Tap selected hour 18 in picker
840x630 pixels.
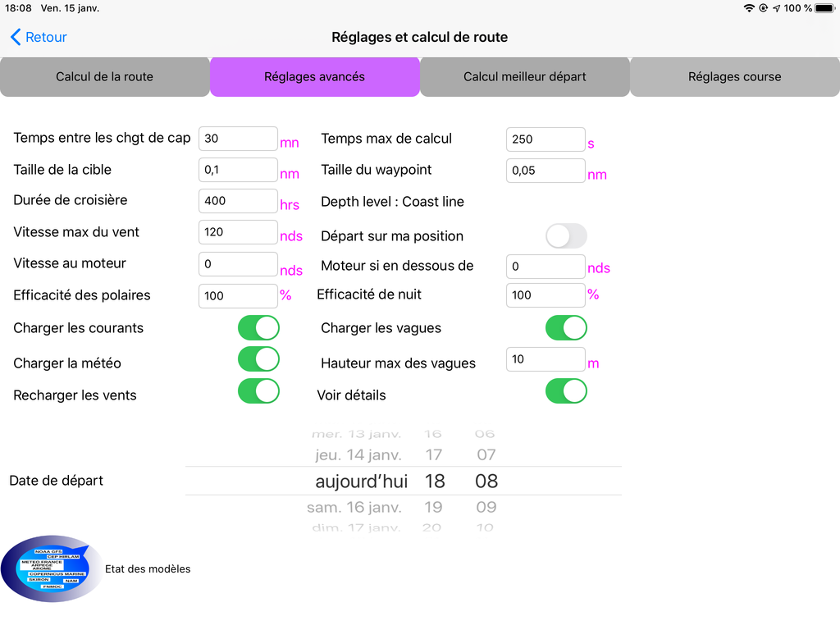[435, 481]
